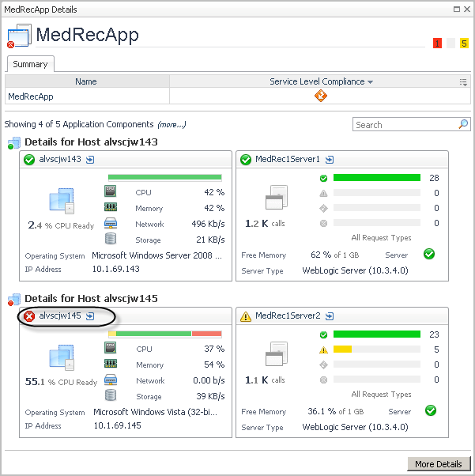The height and width of the screenshot is (476, 475).
Task: Click host icon beside Details for Host alvscjw143
Action: tap(13, 142)
